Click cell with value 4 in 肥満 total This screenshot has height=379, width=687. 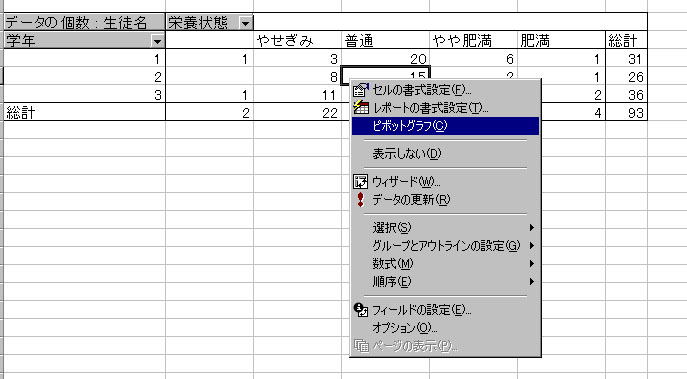click(x=573, y=112)
